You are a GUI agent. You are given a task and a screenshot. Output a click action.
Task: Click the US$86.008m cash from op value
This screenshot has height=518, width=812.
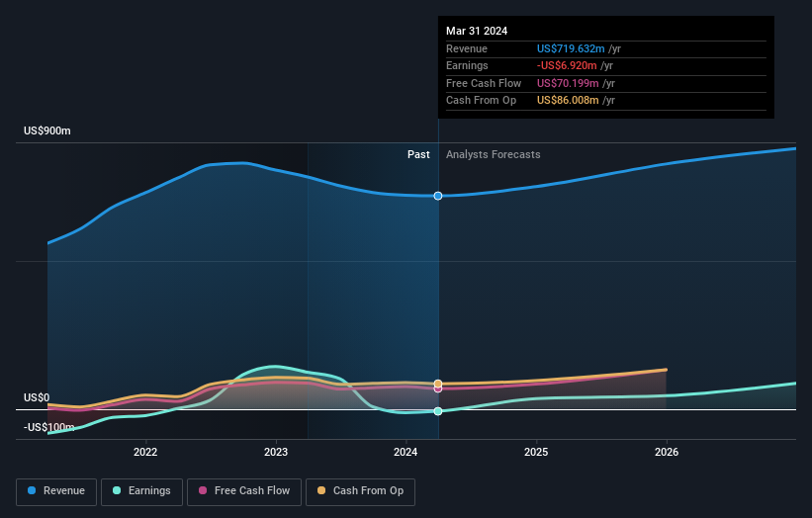(x=568, y=101)
